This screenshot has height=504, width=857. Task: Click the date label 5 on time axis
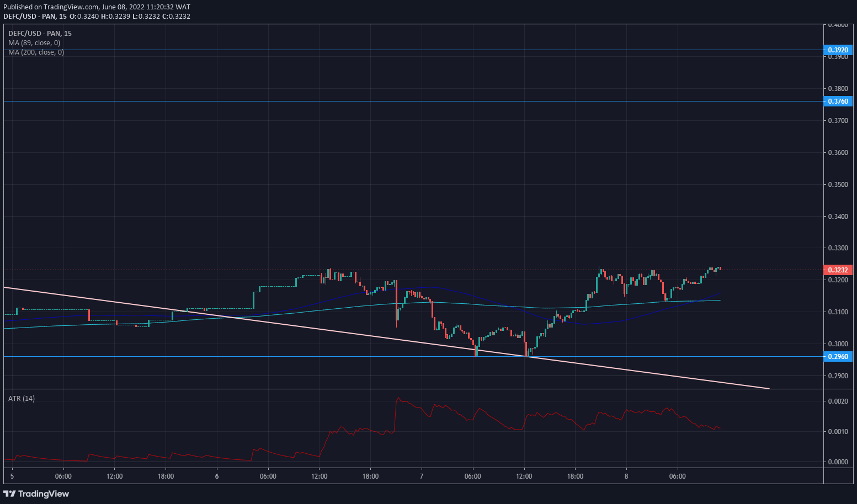tap(12, 476)
